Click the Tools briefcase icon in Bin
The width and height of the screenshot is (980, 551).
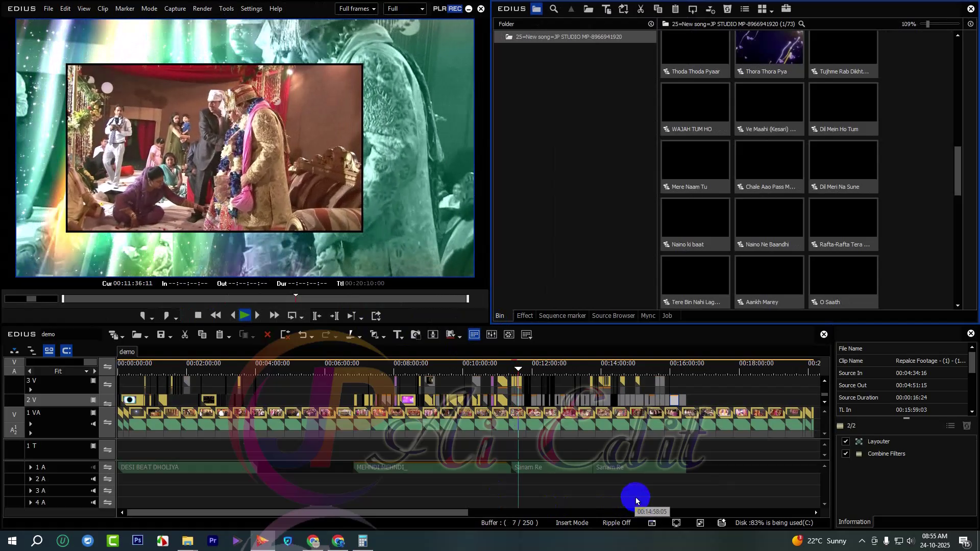(786, 9)
